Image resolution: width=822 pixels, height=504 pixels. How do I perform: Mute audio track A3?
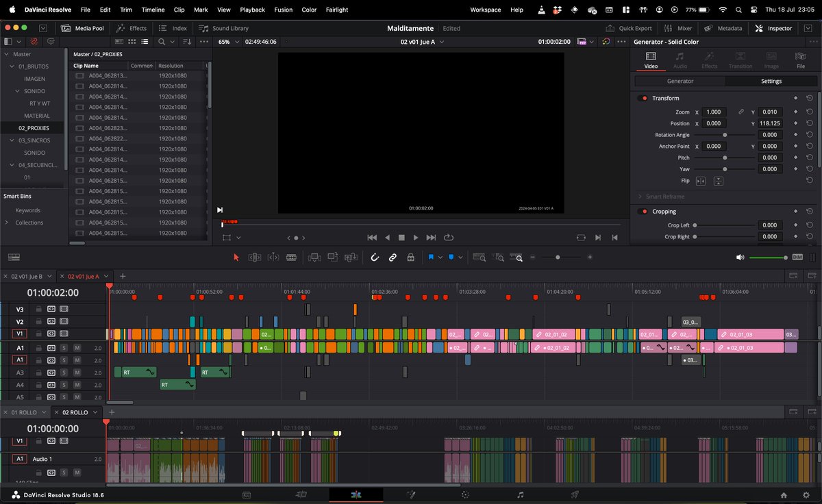point(77,373)
